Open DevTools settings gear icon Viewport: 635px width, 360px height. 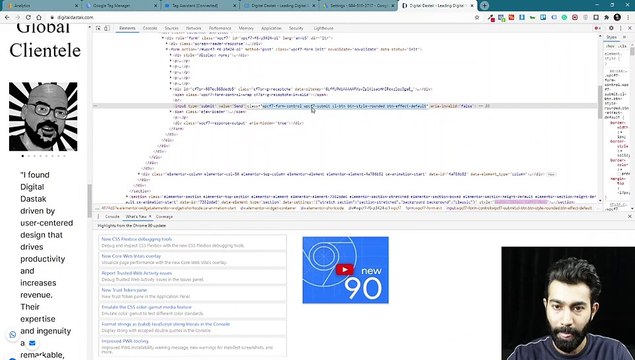click(611, 28)
